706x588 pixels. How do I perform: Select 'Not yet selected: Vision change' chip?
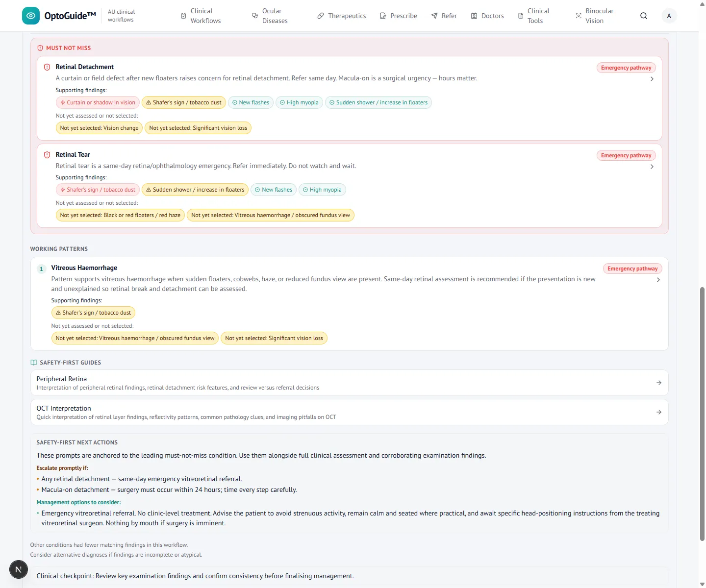99,128
